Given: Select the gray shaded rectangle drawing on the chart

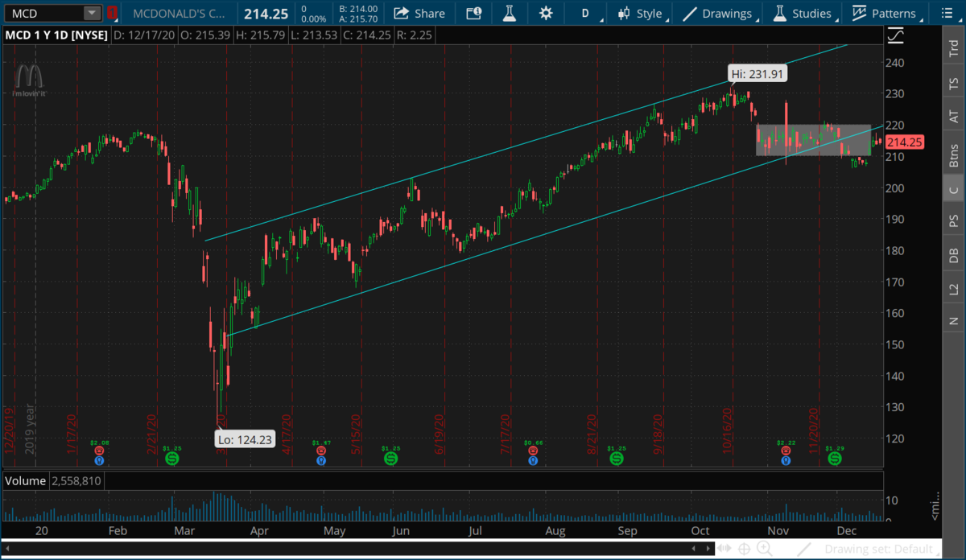Looking at the screenshot, I should (x=813, y=140).
